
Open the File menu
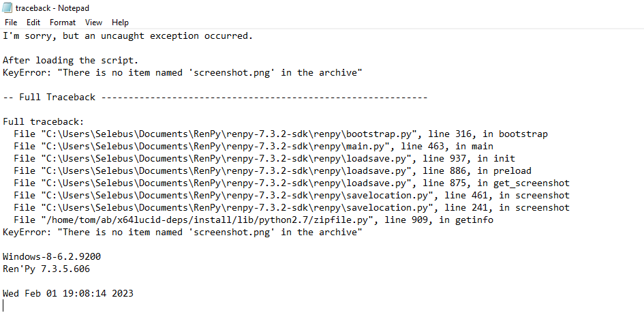(x=11, y=22)
